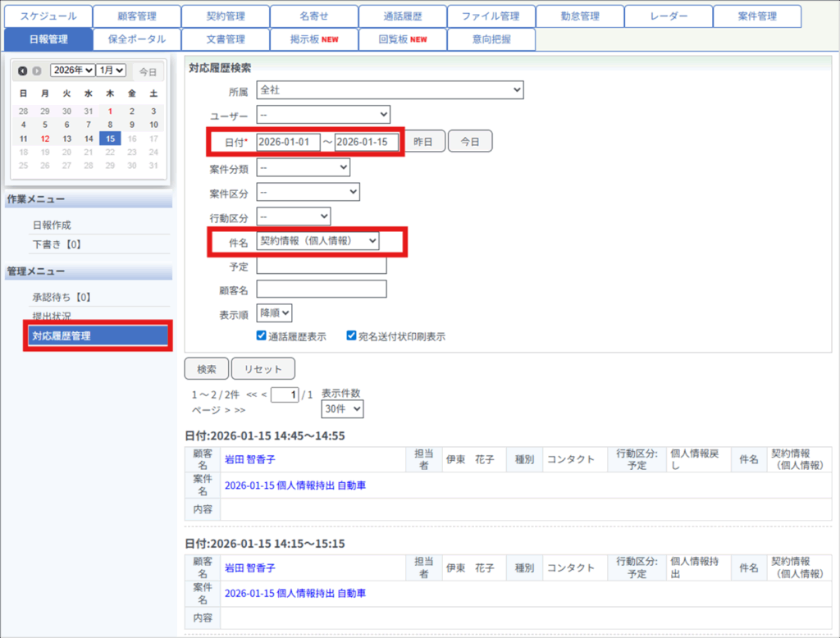This screenshot has width=840, height=638.
Task: Click the 顧客名 text input field
Action: [x=321, y=289]
